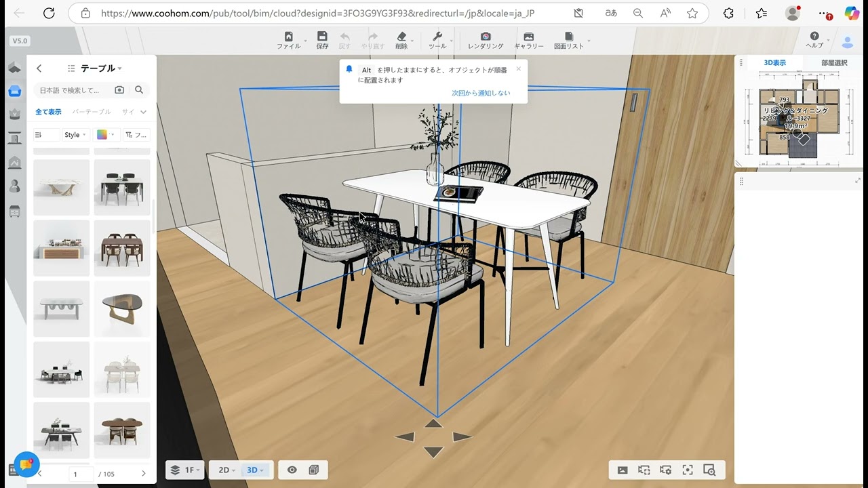Open the color filter swatch dropdown
The image size is (868, 488).
(x=106, y=135)
